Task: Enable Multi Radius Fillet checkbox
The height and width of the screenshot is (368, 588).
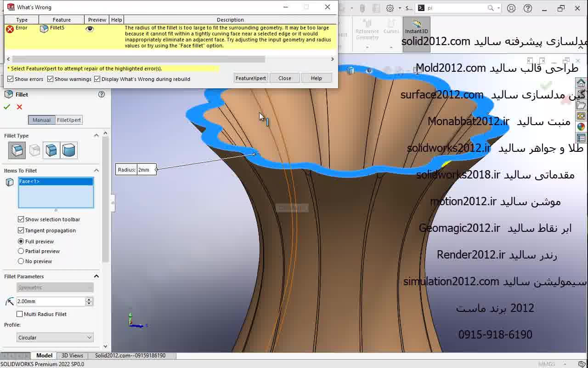Action: [x=20, y=314]
